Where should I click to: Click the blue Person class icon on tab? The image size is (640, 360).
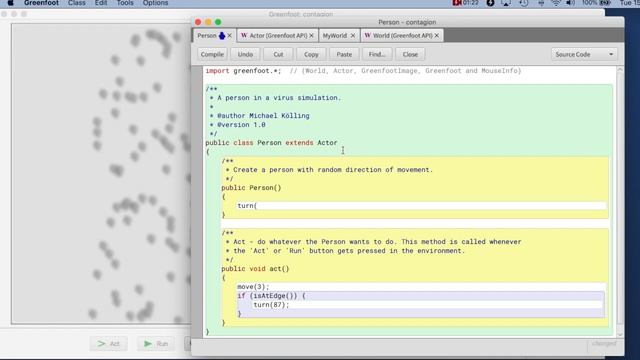[222, 36]
